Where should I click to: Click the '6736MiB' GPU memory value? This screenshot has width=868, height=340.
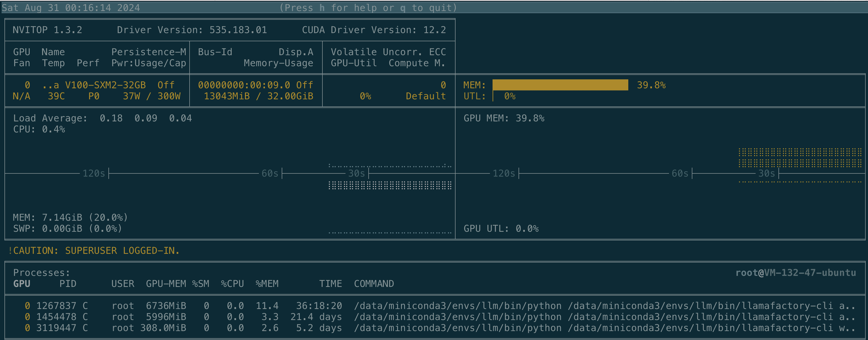166,306
